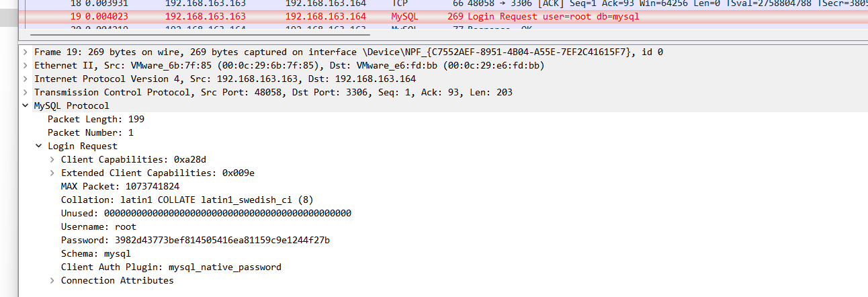Viewport: 868px width, 297px height.
Task: Select the Packet Length: 199 row
Action: (x=95, y=120)
